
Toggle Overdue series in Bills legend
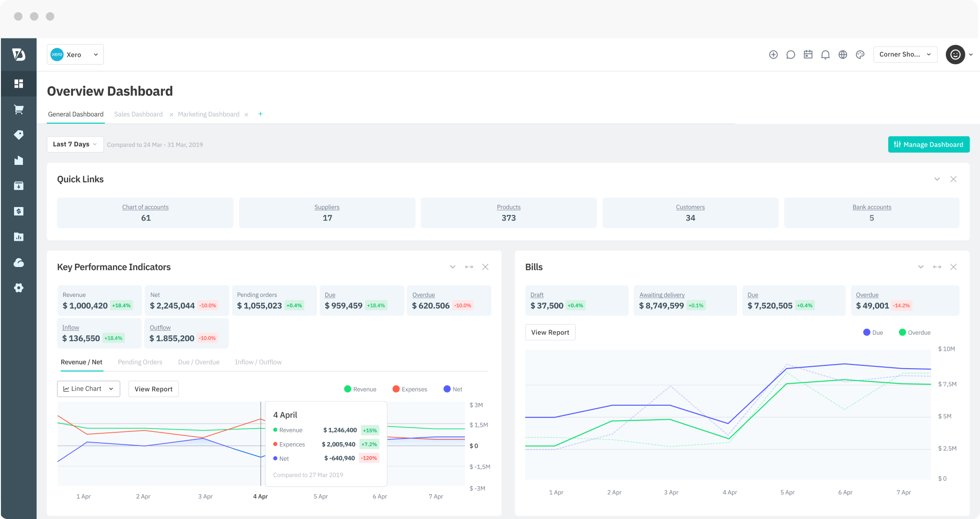coord(914,333)
